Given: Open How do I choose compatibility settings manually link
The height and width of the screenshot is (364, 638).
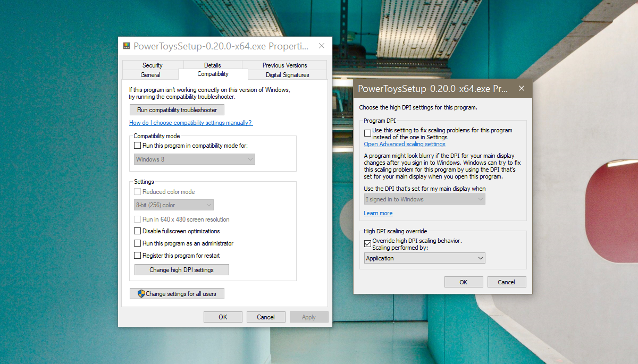Looking at the screenshot, I should click(191, 123).
